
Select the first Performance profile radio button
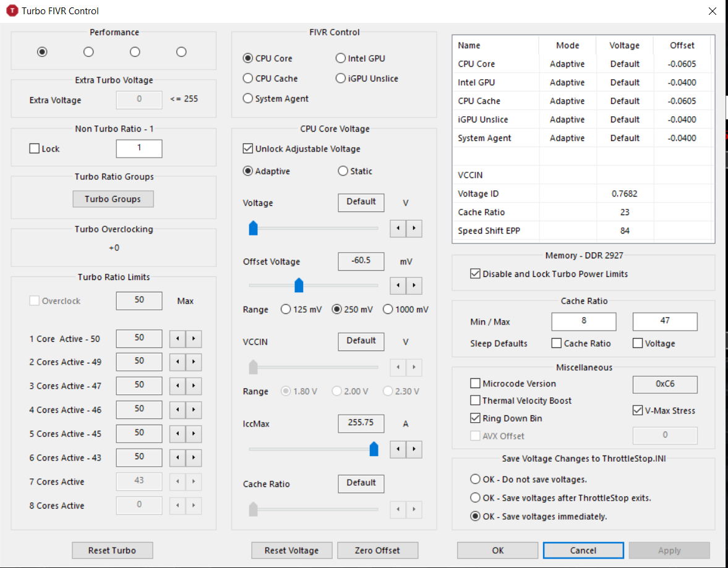42,51
